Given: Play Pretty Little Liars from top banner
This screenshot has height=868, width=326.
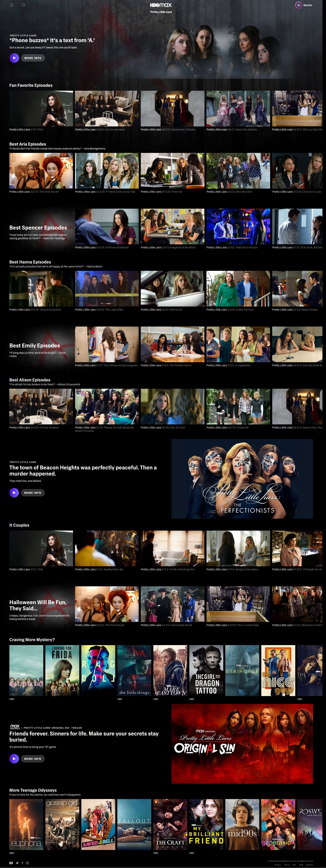Looking at the screenshot, I should 14,58.
